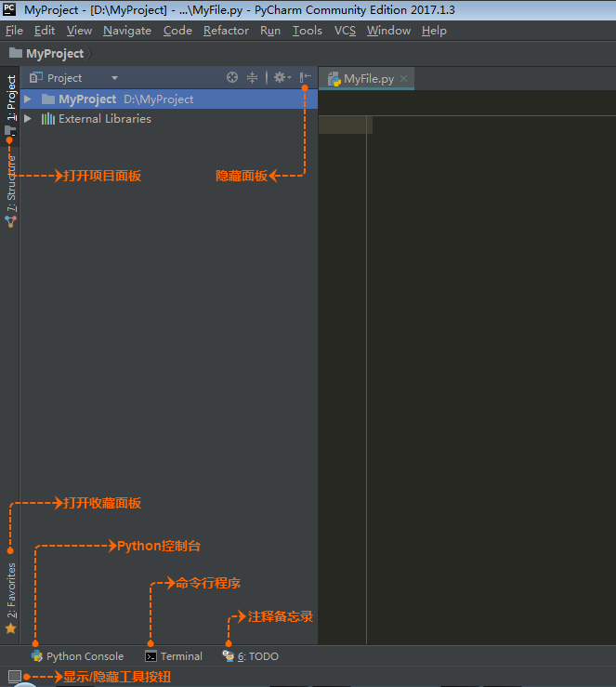Hide the Project panel with hide icon
Screen dimensions: 616x687
point(306,77)
